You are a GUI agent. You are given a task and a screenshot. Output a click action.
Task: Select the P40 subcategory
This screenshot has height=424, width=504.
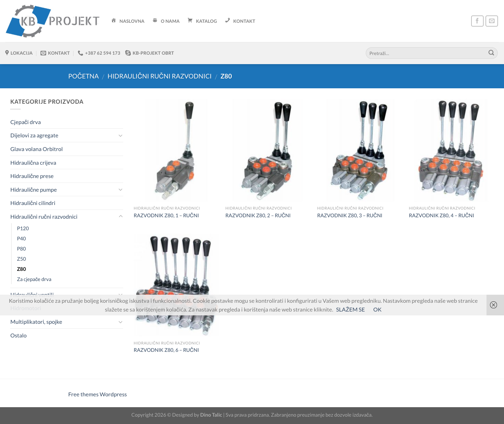pos(21,239)
